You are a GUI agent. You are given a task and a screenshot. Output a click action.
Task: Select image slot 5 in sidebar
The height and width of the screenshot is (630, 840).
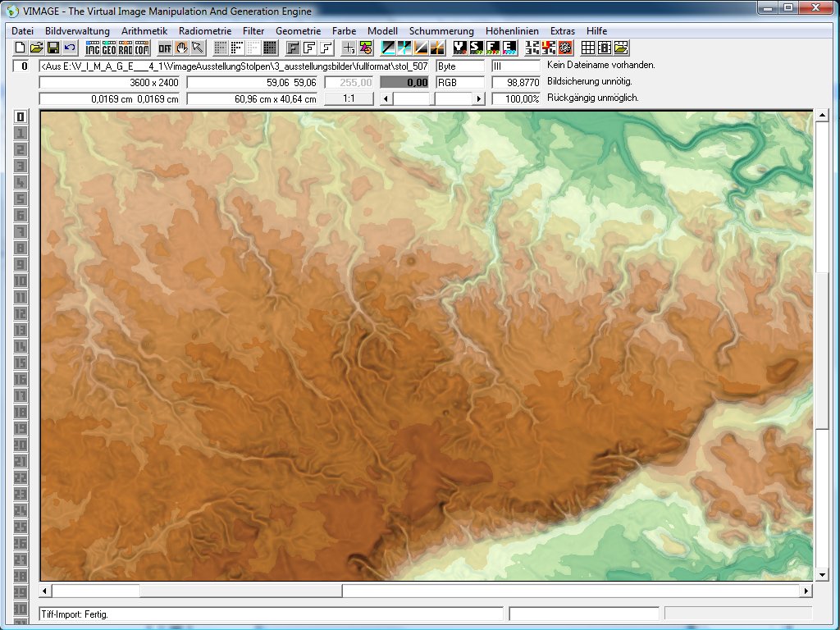pyautogui.click(x=21, y=199)
